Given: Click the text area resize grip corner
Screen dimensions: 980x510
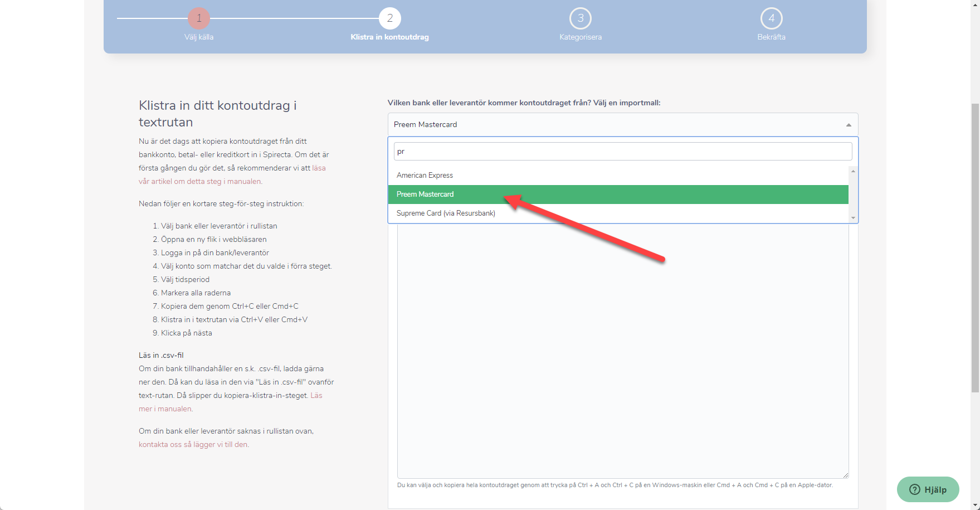Looking at the screenshot, I should pos(845,475).
